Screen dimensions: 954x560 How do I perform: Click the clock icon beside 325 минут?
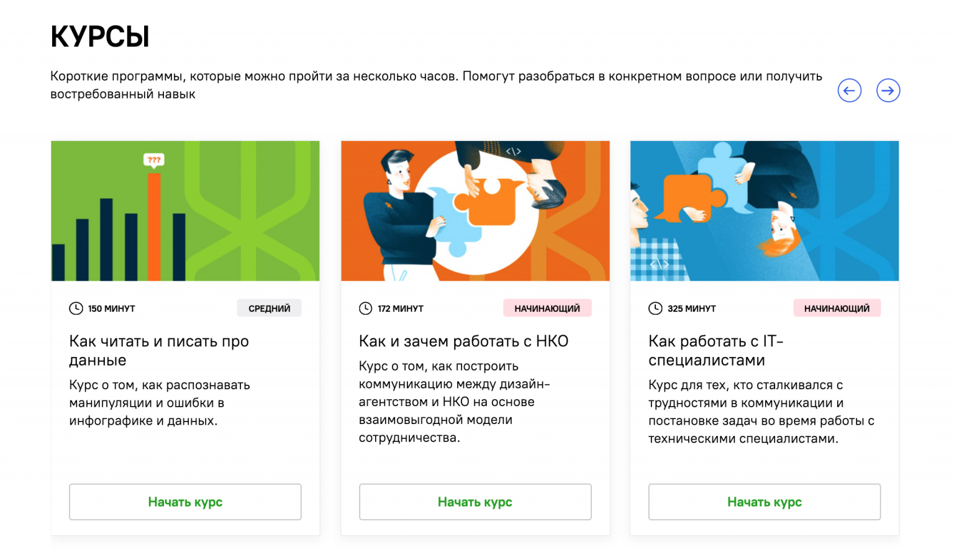(655, 309)
